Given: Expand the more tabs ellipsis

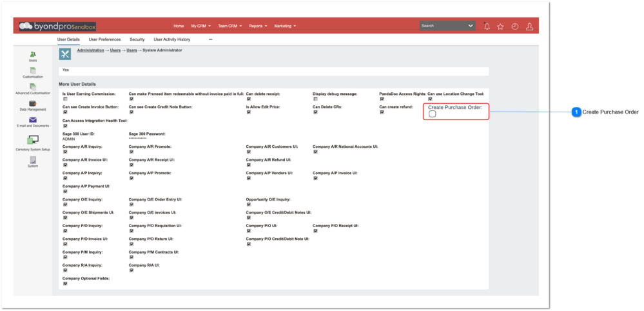Looking at the screenshot, I should coord(211,39).
